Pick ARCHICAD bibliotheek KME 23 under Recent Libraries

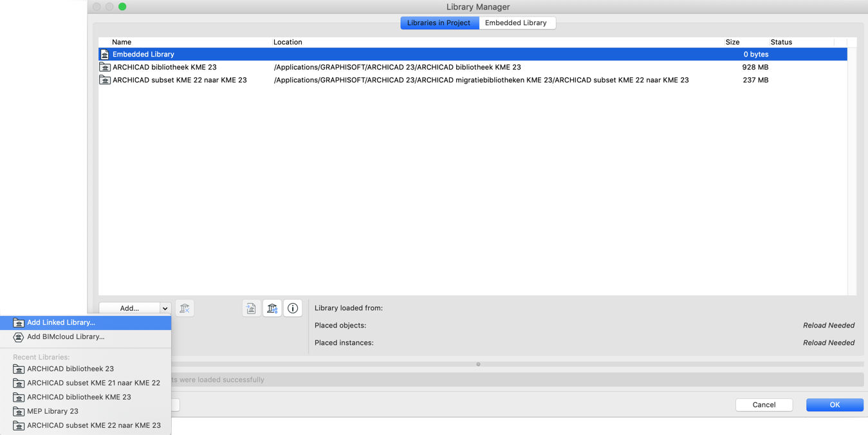click(x=86, y=397)
